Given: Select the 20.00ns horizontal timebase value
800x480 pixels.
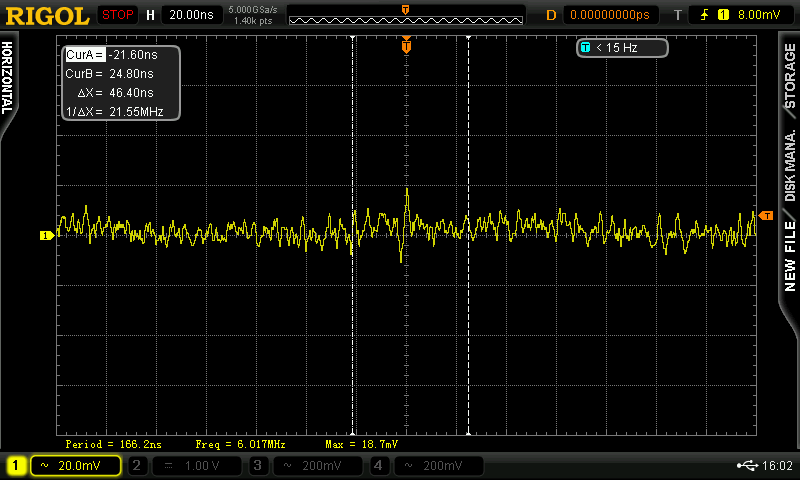Looking at the screenshot, I should [x=192, y=15].
